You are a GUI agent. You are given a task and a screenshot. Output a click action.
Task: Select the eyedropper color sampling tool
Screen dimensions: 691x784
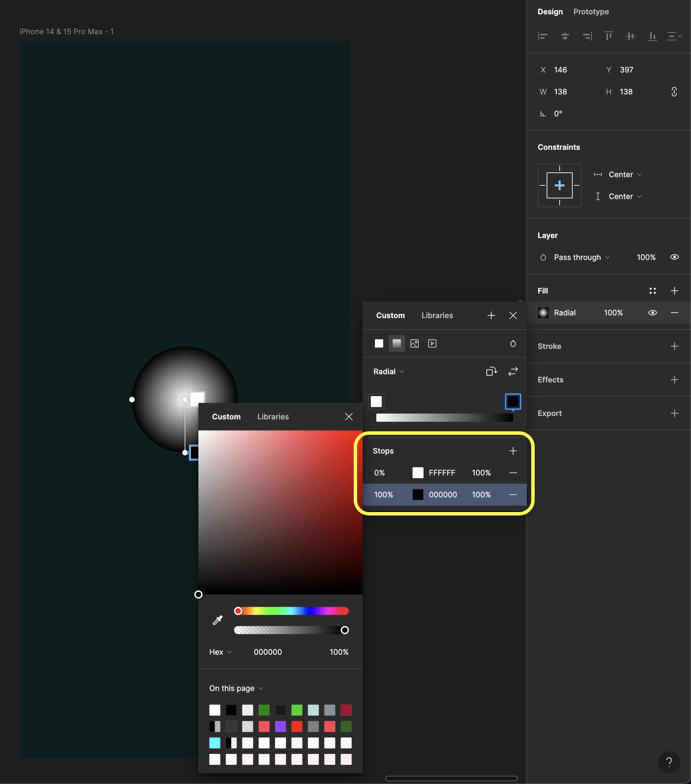(218, 620)
